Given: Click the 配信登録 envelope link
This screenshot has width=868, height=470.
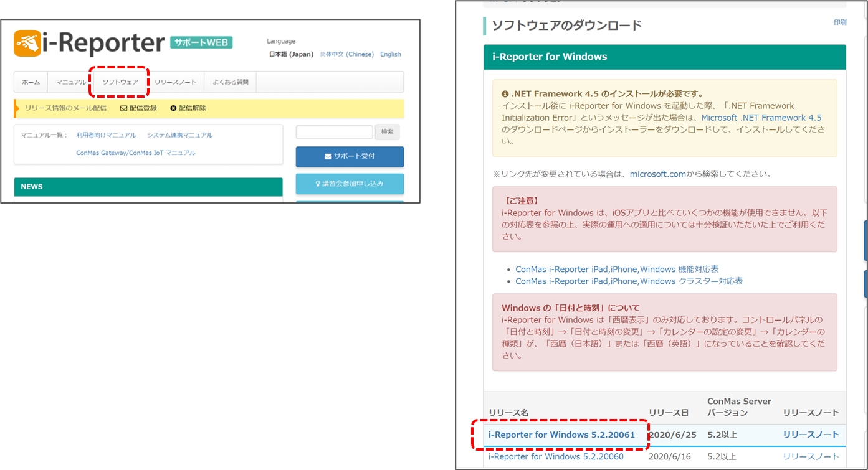Looking at the screenshot, I should coord(138,108).
